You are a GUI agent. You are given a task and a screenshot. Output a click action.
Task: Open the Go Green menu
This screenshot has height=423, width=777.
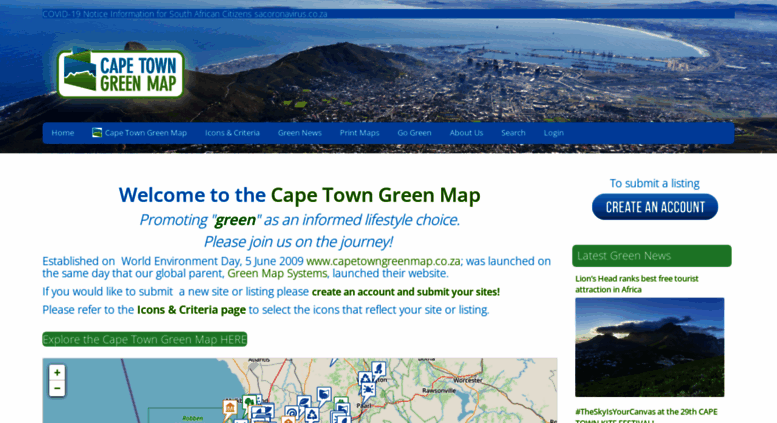[414, 133]
